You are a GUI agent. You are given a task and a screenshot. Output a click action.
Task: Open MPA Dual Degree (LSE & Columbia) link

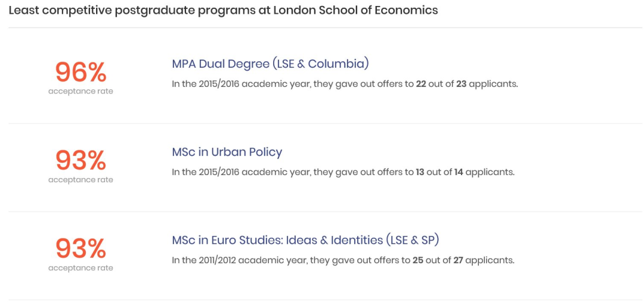click(x=270, y=64)
